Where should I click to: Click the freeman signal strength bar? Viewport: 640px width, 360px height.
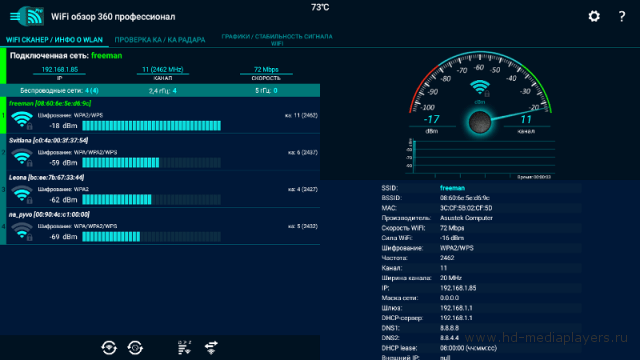coord(151,126)
